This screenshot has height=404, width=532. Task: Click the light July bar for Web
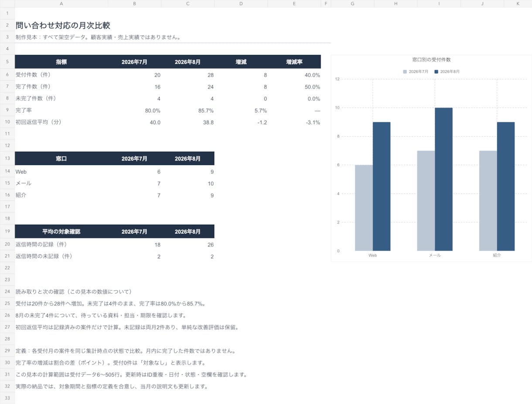(x=364, y=208)
